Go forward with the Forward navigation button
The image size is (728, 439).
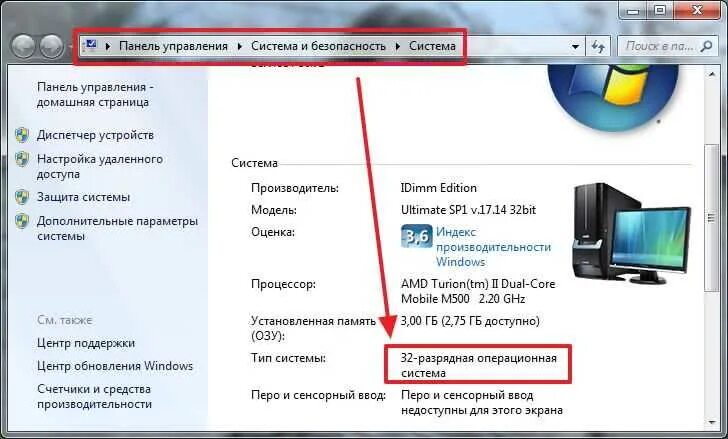click(51, 46)
